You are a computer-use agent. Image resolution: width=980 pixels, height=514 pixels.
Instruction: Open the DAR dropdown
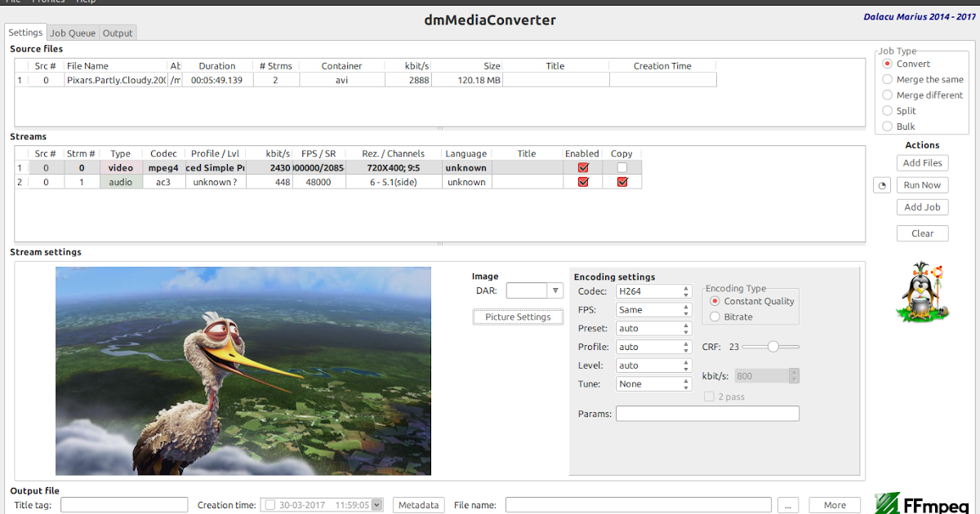point(555,290)
